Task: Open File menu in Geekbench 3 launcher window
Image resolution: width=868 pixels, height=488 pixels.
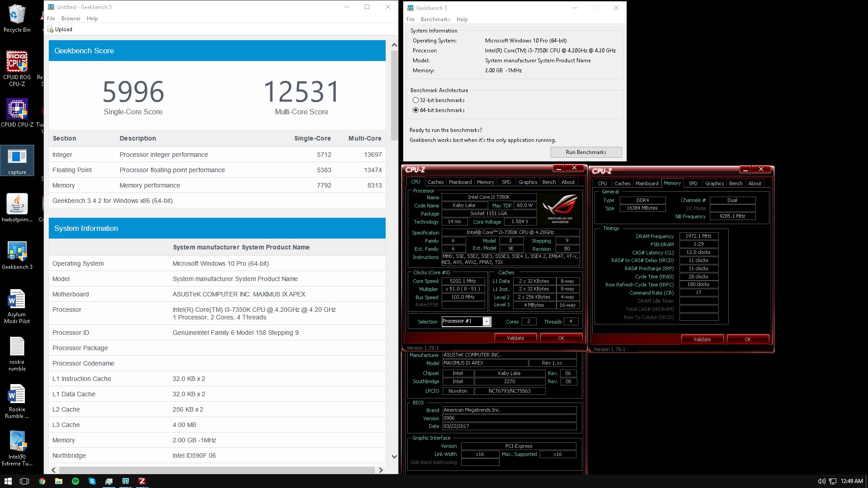Action: (x=410, y=19)
